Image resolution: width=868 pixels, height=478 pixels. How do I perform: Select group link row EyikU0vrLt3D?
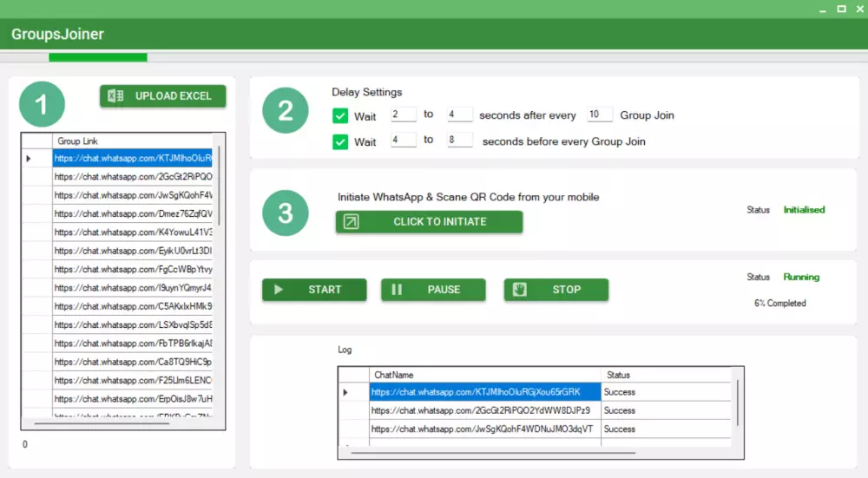(132, 251)
